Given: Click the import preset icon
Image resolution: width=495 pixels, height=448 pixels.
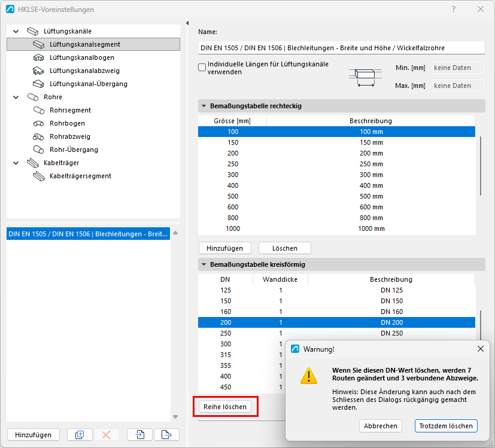Looking at the screenshot, I should pos(140,435).
